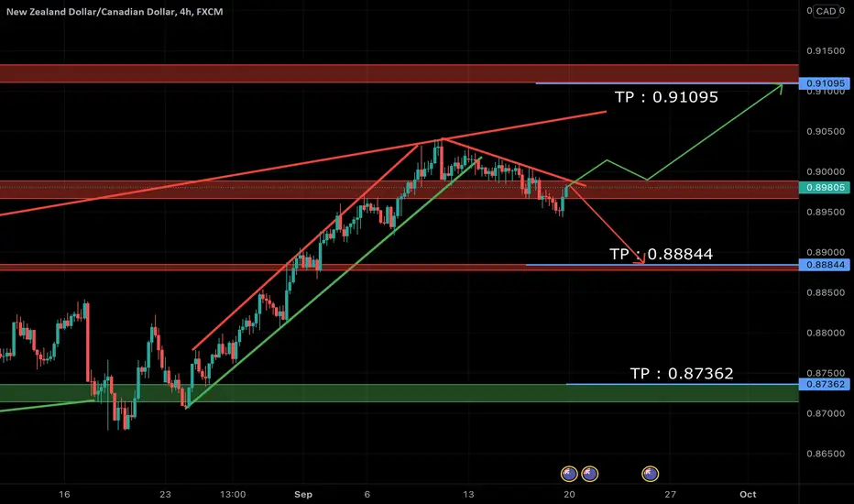Image resolution: width=854 pixels, height=504 pixels.
Task: Click the 0.88844 price label on the axis
Action: click(x=825, y=265)
